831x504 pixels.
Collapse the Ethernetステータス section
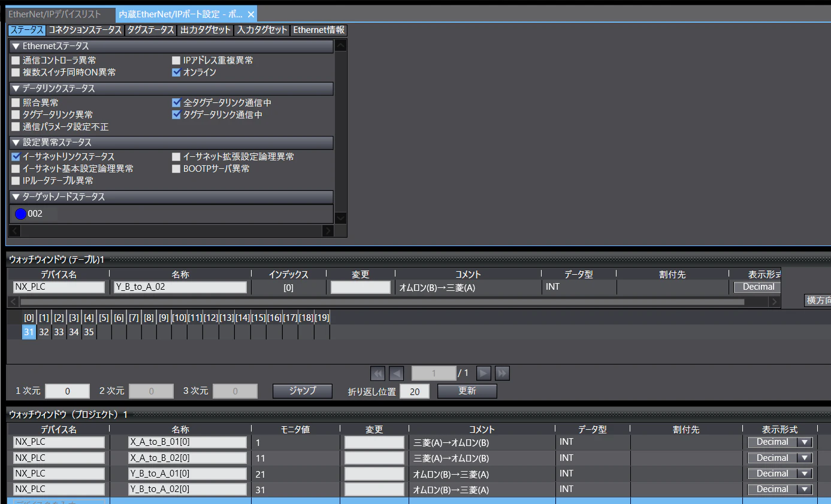[16, 46]
